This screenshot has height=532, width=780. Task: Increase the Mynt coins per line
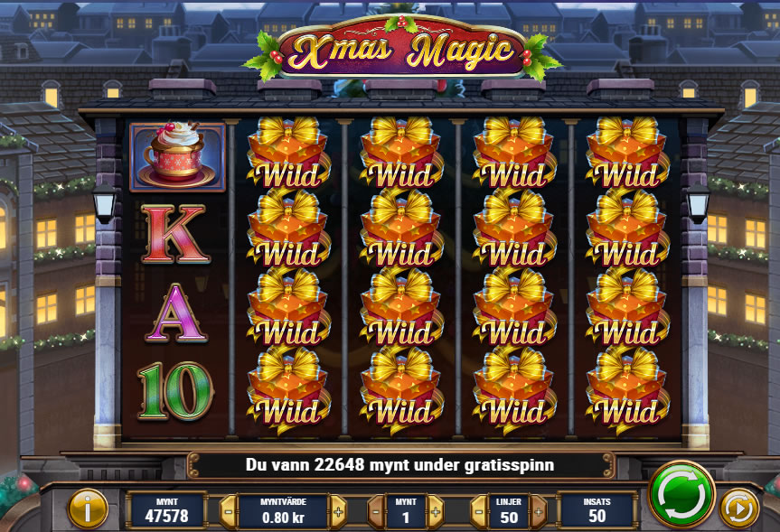point(436,511)
